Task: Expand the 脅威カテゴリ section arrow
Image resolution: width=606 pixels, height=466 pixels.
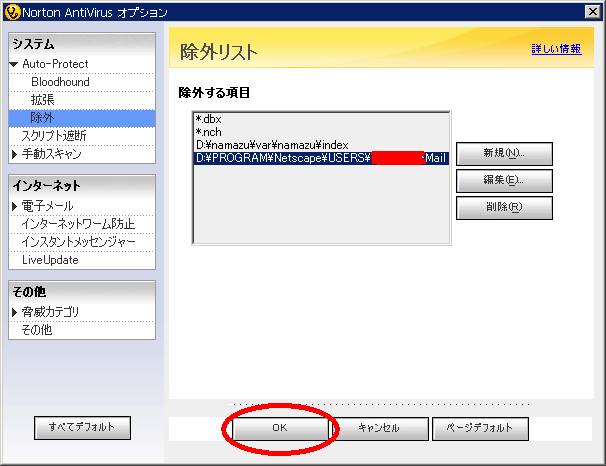Action: coord(14,312)
